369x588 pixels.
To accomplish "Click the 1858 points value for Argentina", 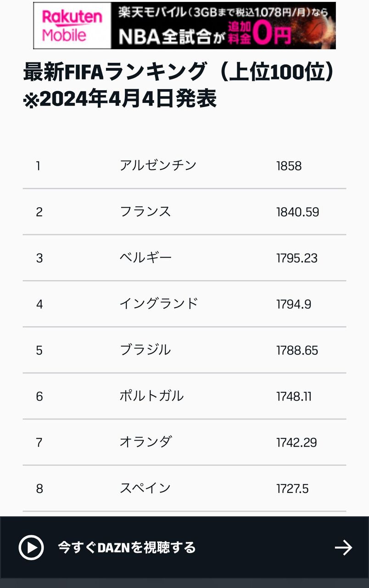I will 289,166.
